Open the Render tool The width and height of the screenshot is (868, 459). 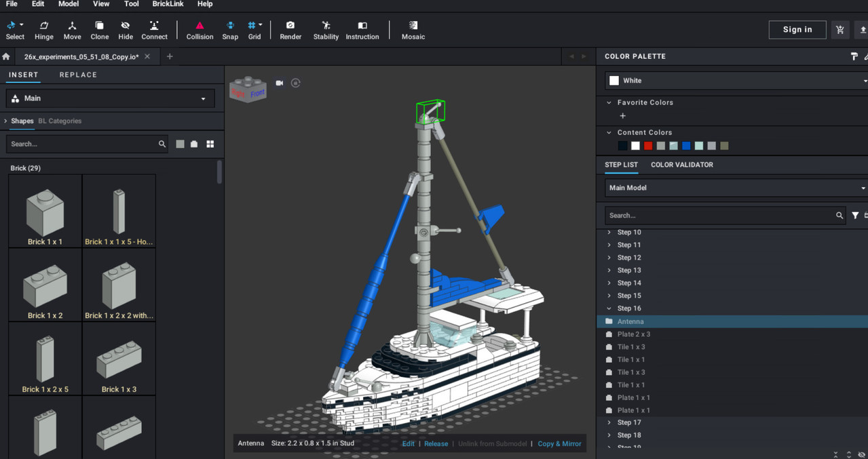tap(290, 31)
